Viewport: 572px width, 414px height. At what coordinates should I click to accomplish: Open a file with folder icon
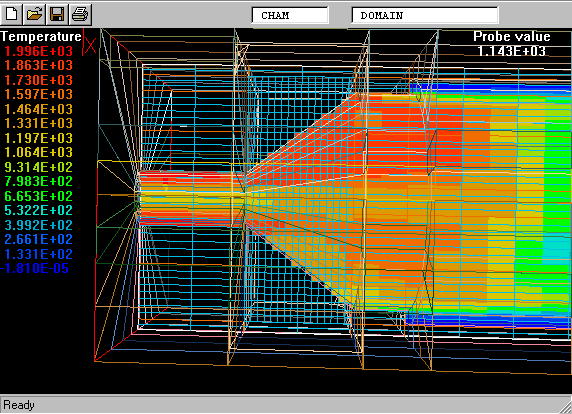[35, 15]
